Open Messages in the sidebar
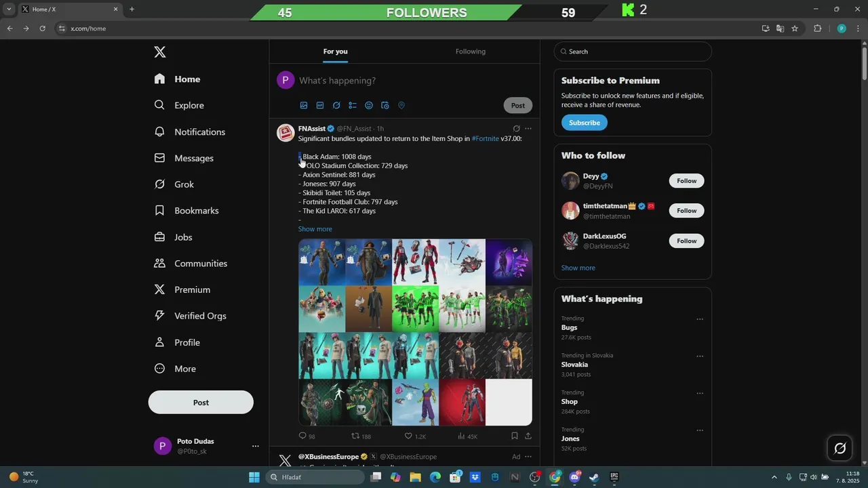The image size is (868, 488). coord(184,158)
